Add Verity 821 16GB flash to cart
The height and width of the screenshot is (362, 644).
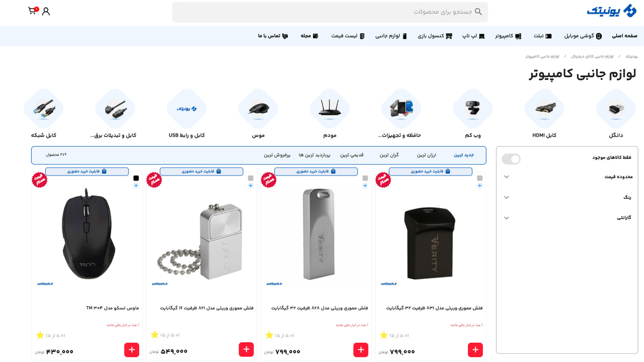[246, 350]
